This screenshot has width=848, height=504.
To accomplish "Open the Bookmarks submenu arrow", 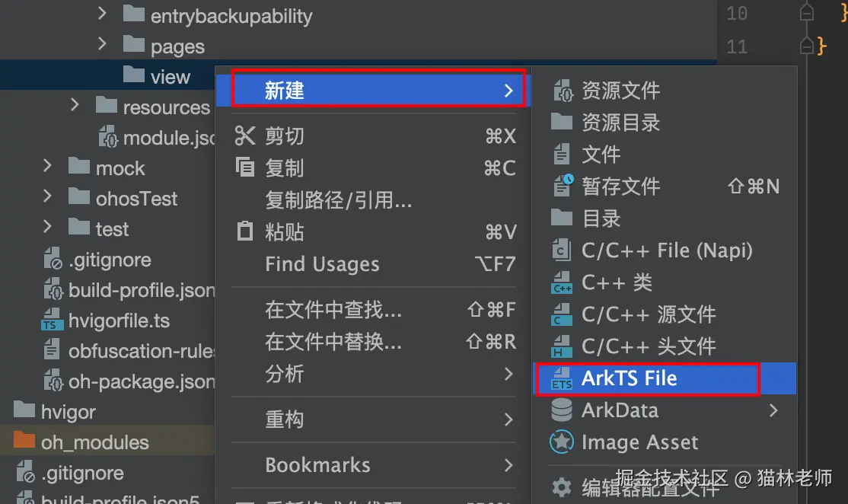I will pyautogui.click(x=508, y=465).
